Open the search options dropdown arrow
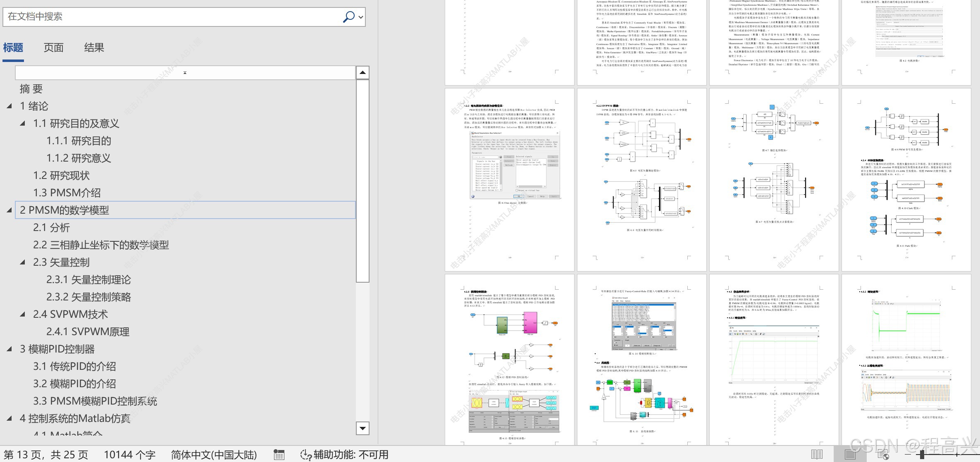The width and height of the screenshot is (980, 462). coord(361,17)
